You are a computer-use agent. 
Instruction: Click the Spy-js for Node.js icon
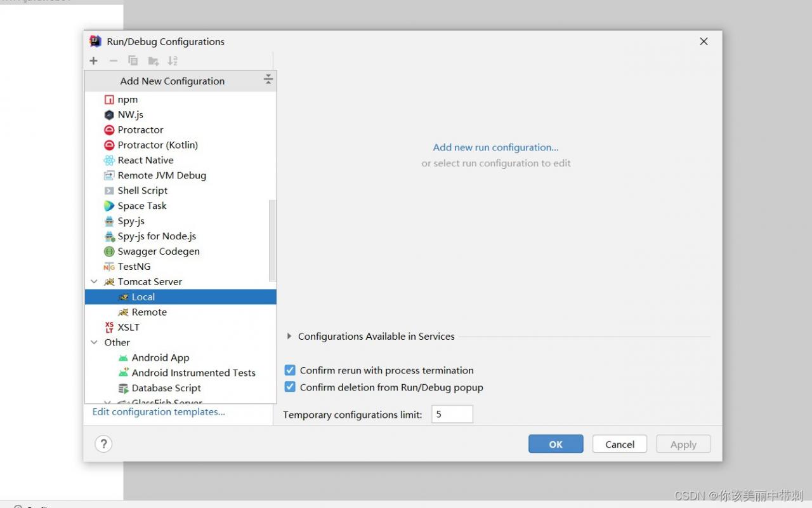click(x=109, y=237)
